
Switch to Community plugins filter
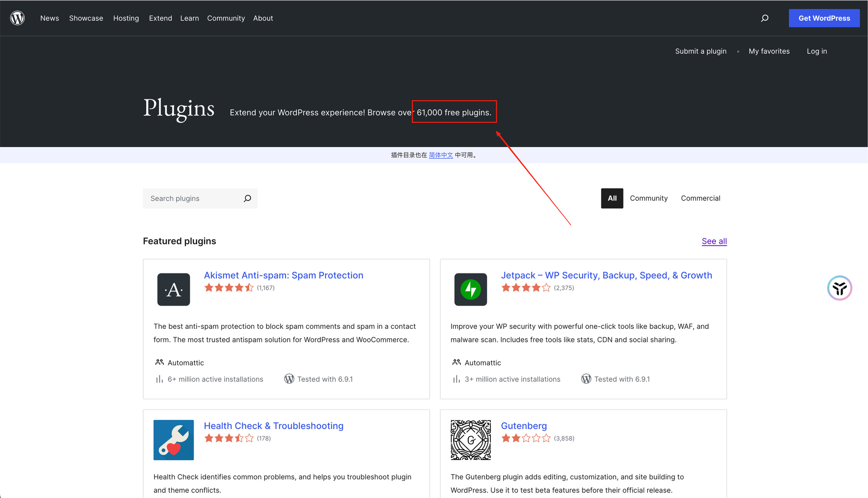(648, 198)
